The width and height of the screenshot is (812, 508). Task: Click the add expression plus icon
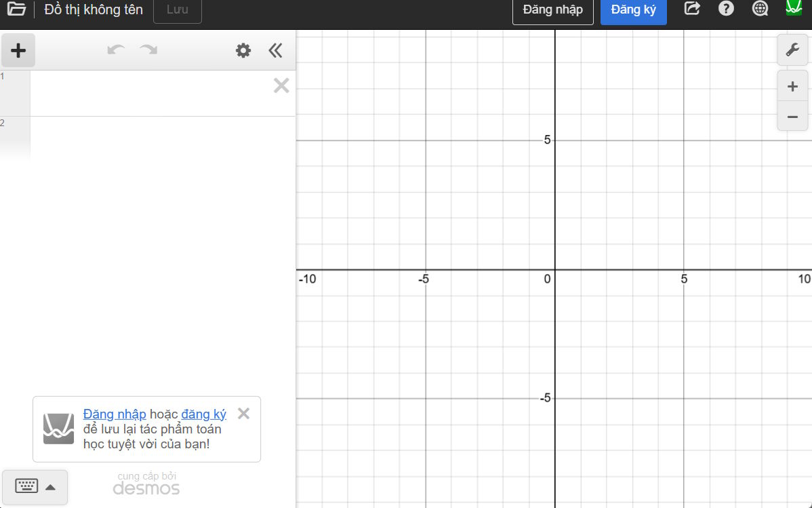point(18,50)
